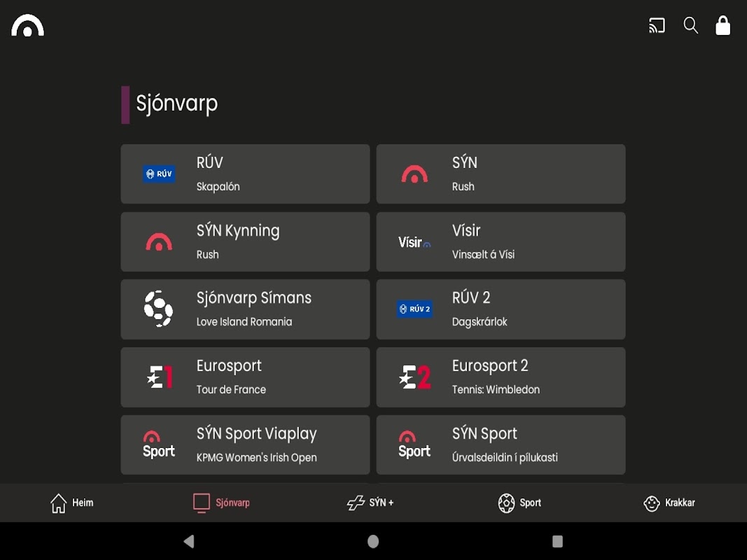747x560 pixels.
Task: Tap the lock icon in top bar
Action: coord(722,25)
